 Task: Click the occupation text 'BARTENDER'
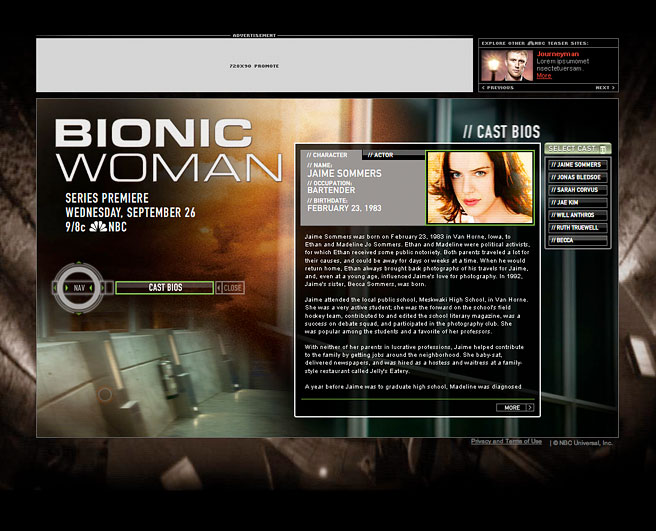click(x=331, y=190)
